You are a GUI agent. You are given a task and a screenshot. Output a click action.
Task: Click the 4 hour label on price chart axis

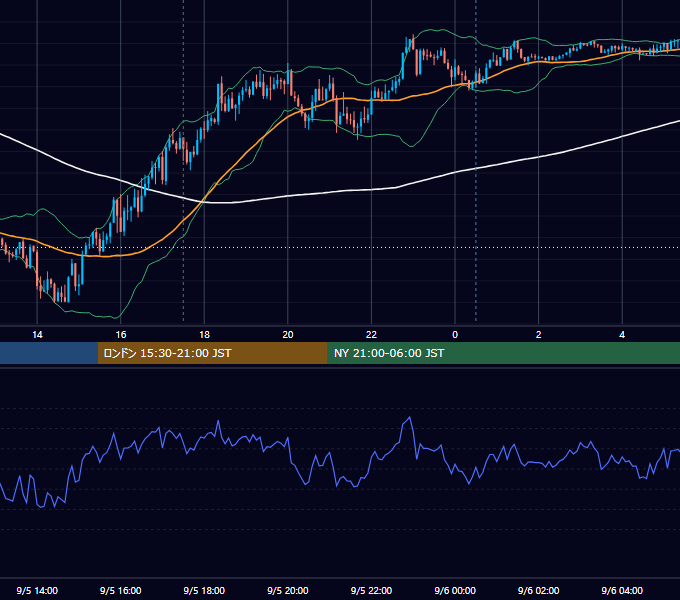tap(622, 335)
